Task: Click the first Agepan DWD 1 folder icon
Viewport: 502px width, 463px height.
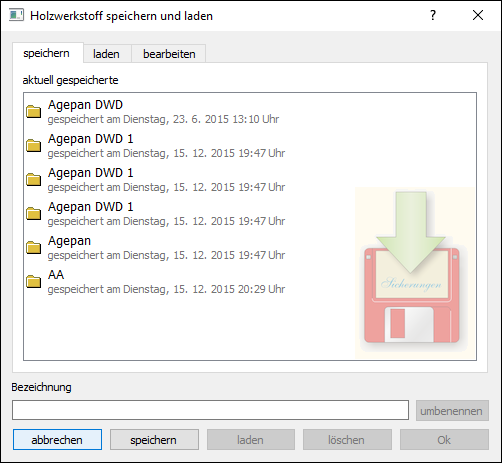Action: pos(34,145)
